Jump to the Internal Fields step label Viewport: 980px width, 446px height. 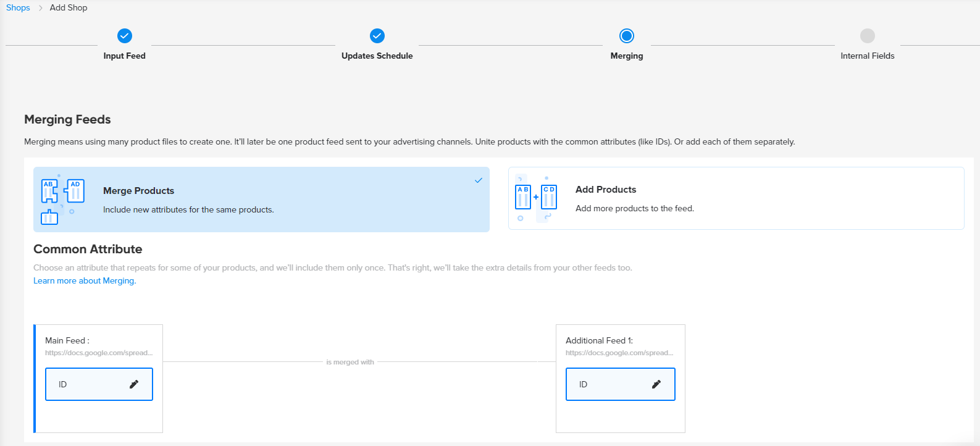[868, 56]
